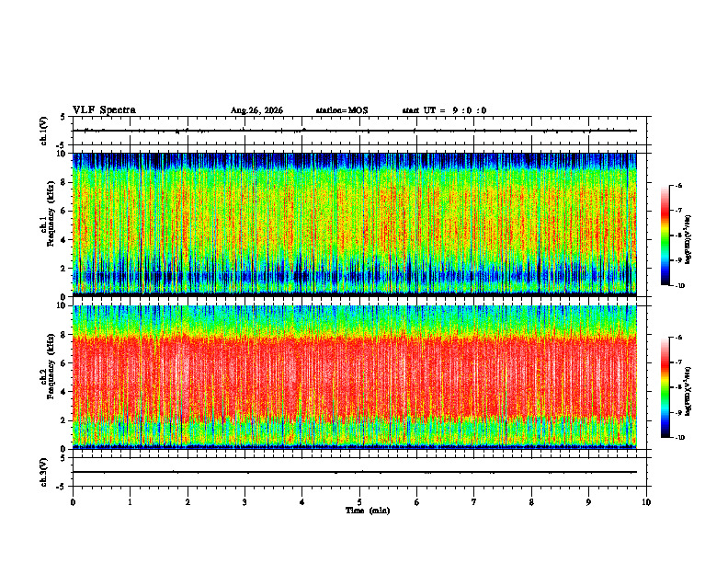Click the "2" tick on the time axis
This screenshot has height=563, width=728.
point(188,502)
